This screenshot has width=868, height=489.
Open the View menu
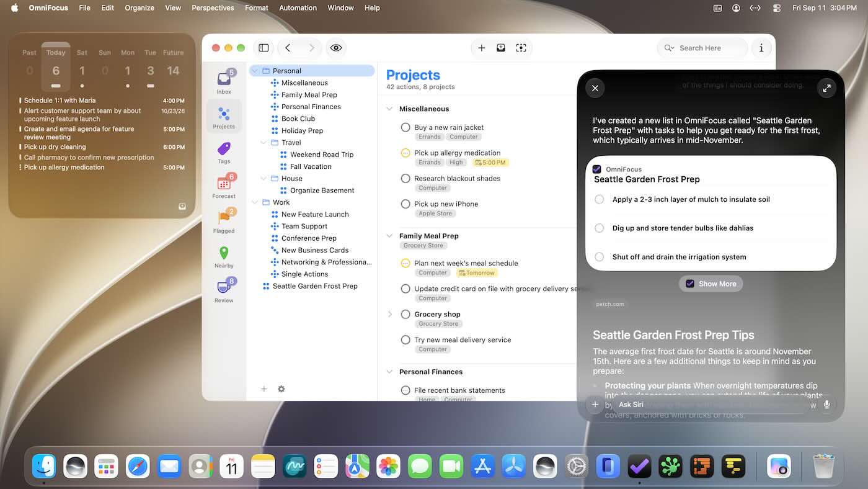click(x=173, y=8)
